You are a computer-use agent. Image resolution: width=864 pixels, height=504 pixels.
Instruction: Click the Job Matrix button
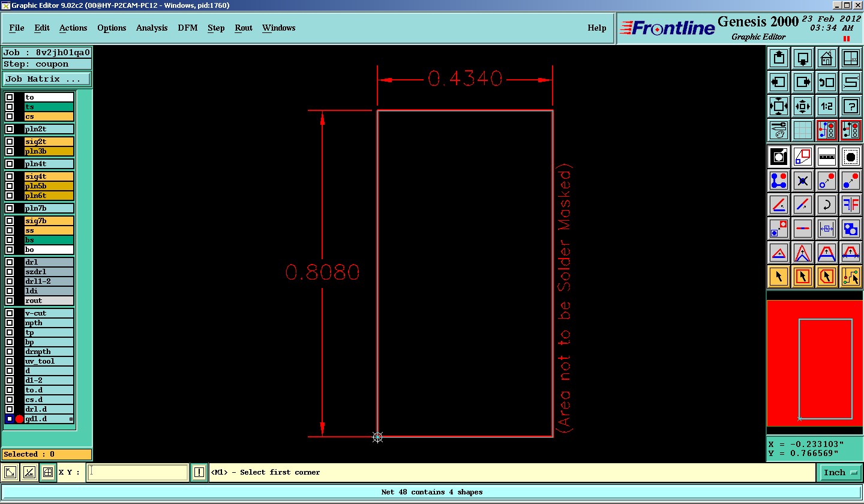tap(47, 79)
